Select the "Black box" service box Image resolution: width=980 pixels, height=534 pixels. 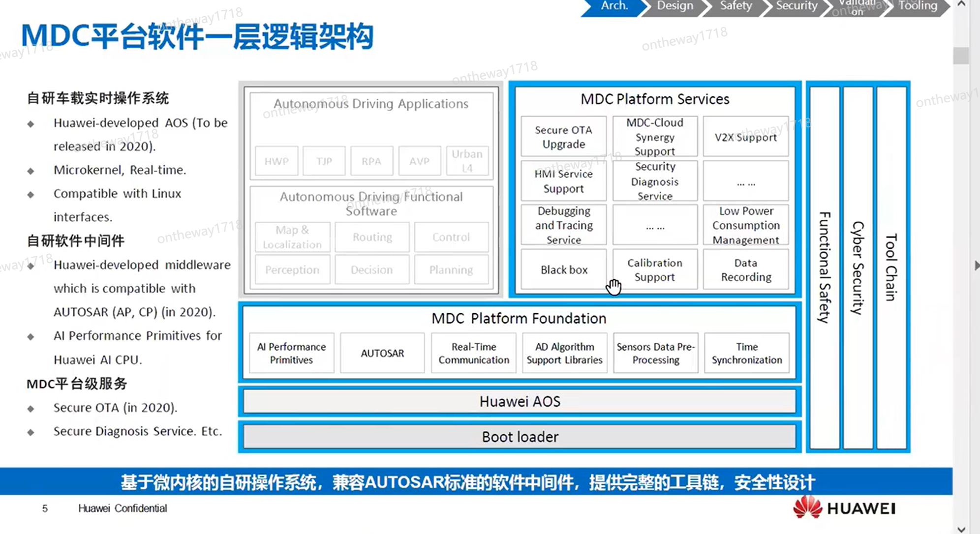click(x=564, y=269)
